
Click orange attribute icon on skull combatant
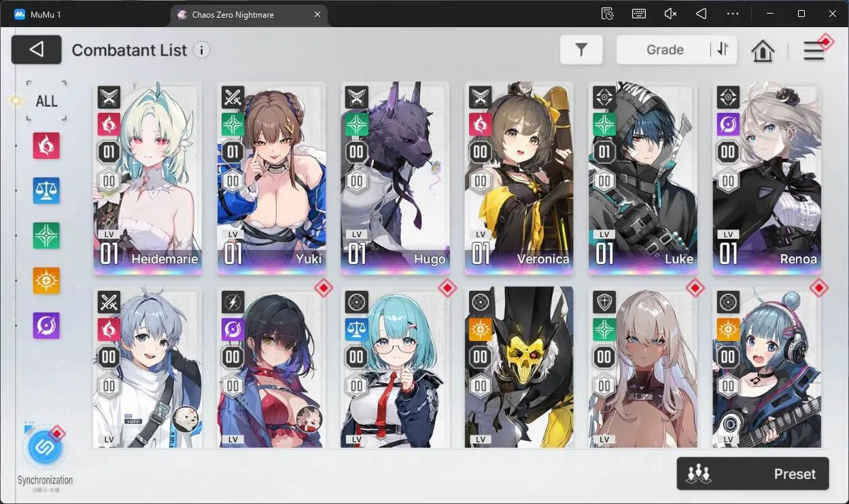pos(480,329)
